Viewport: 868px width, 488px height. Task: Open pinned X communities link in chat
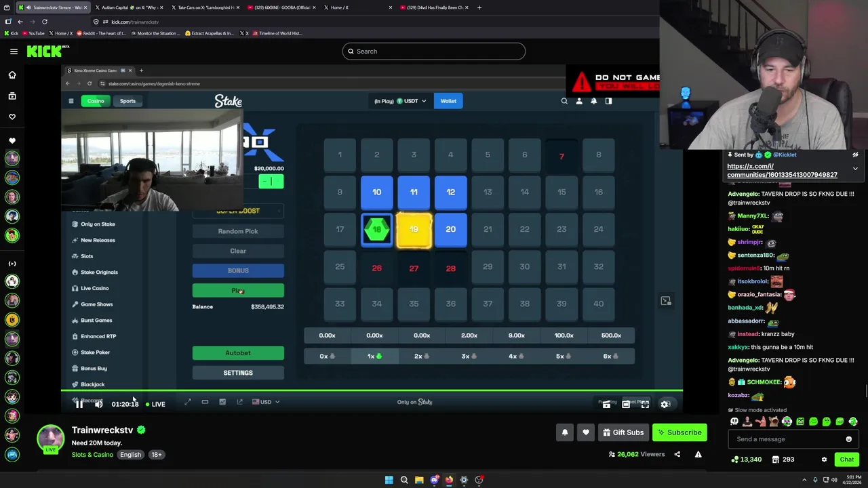tap(782, 171)
